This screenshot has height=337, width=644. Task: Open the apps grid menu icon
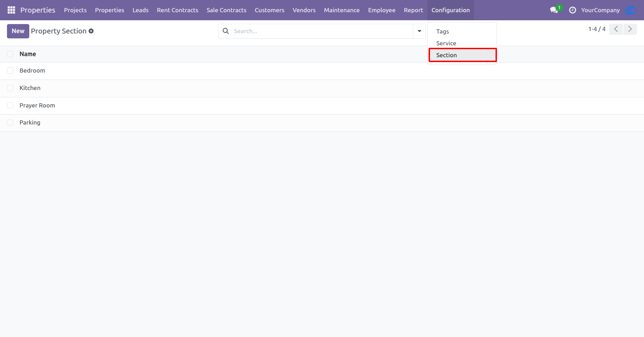point(11,10)
